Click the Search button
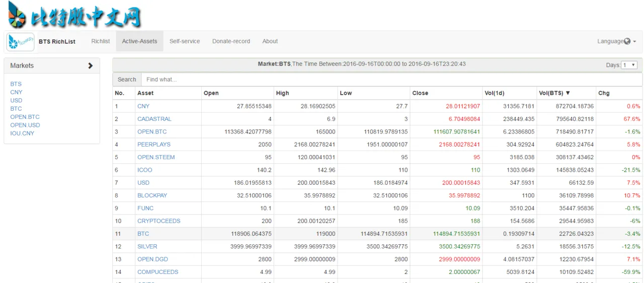This screenshot has height=283, width=644. 127,80
